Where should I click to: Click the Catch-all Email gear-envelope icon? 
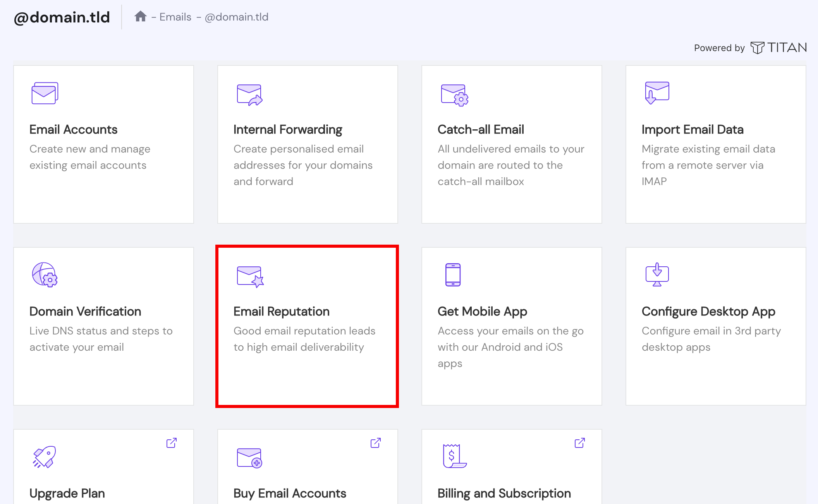(454, 94)
